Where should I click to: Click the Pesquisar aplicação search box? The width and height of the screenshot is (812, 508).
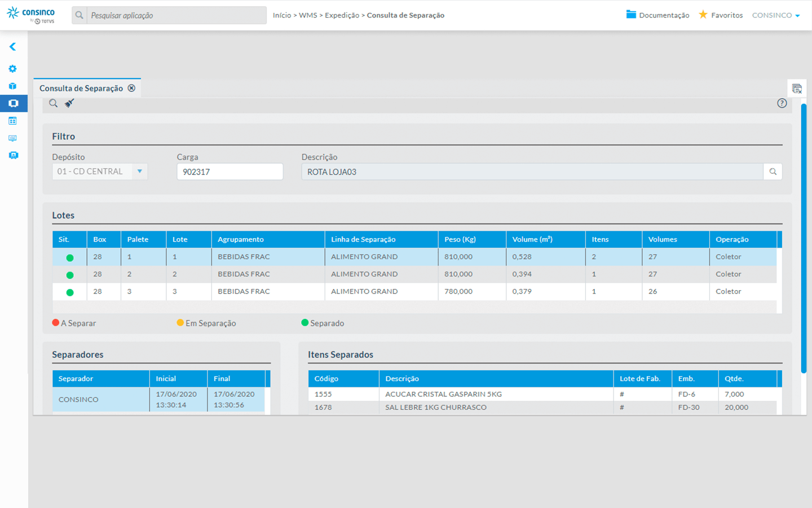(177, 15)
